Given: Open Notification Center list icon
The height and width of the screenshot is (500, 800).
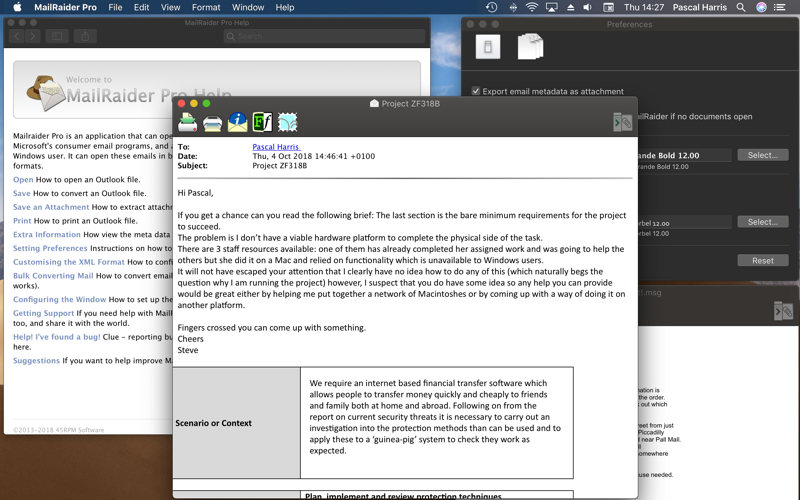Looking at the screenshot, I should tap(780, 7).
